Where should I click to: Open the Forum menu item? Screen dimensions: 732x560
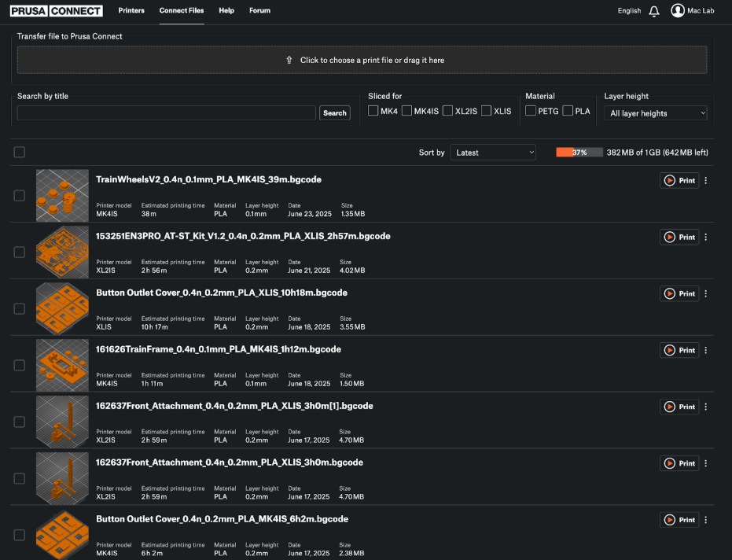[x=259, y=11]
